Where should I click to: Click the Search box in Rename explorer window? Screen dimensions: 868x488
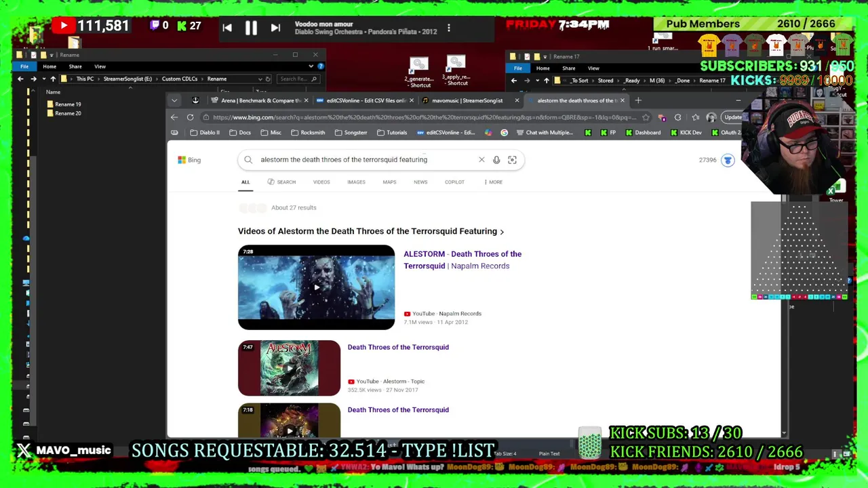point(298,79)
